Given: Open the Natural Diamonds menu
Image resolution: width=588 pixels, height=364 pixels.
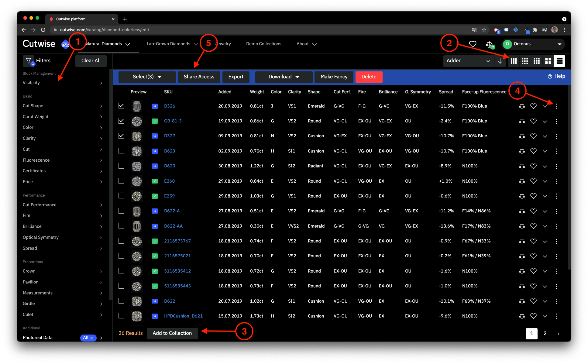Looking at the screenshot, I should (108, 44).
